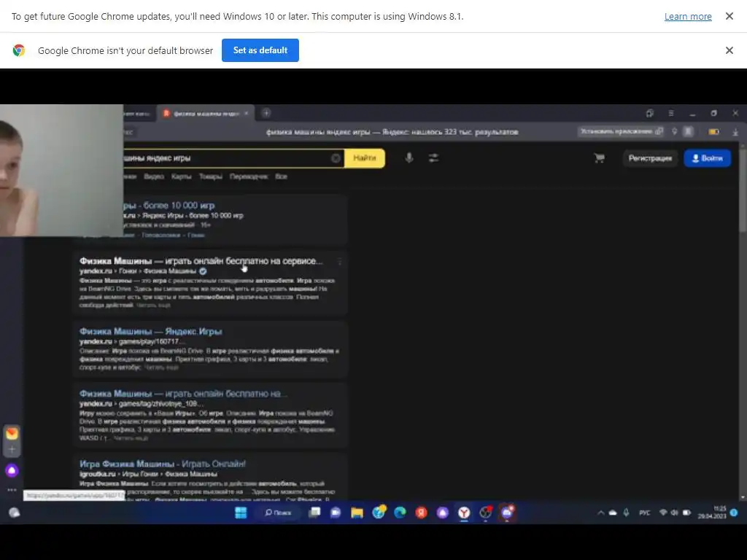Open more options dots for first Физика Машины result
This screenshot has height=560, width=747.
(340, 262)
